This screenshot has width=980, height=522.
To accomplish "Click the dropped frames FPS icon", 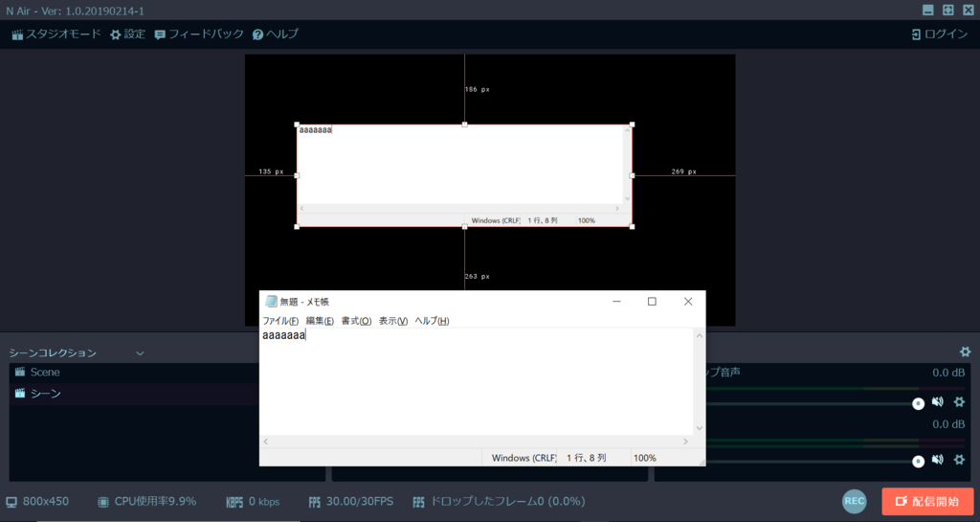I will click(x=419, y=502).
